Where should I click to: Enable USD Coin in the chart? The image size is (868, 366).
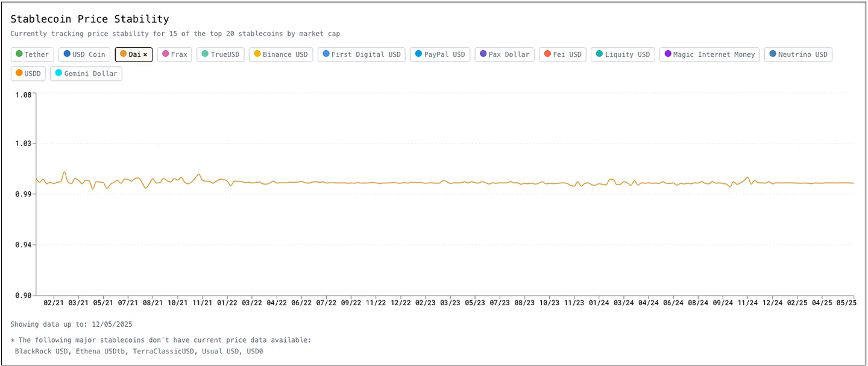(x=84, y=54)
